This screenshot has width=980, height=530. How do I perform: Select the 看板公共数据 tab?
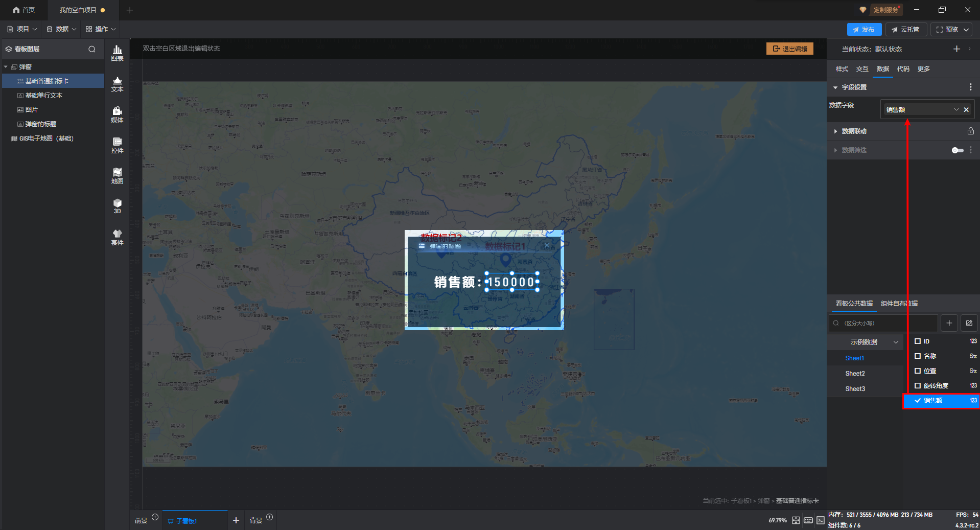click(854, 304)
